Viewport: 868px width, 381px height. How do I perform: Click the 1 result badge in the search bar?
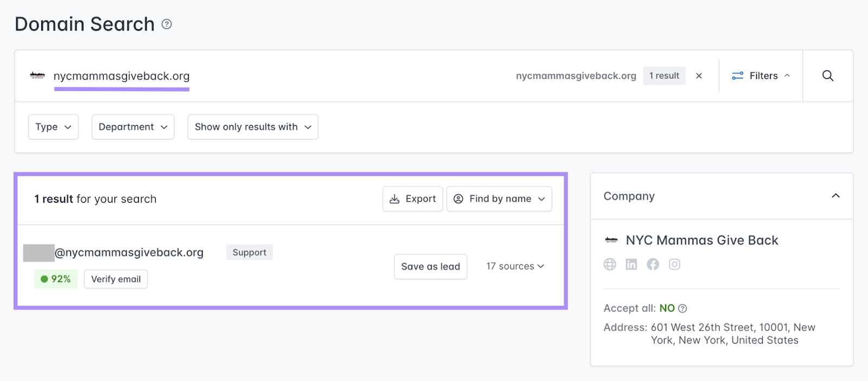click(664, 76)
